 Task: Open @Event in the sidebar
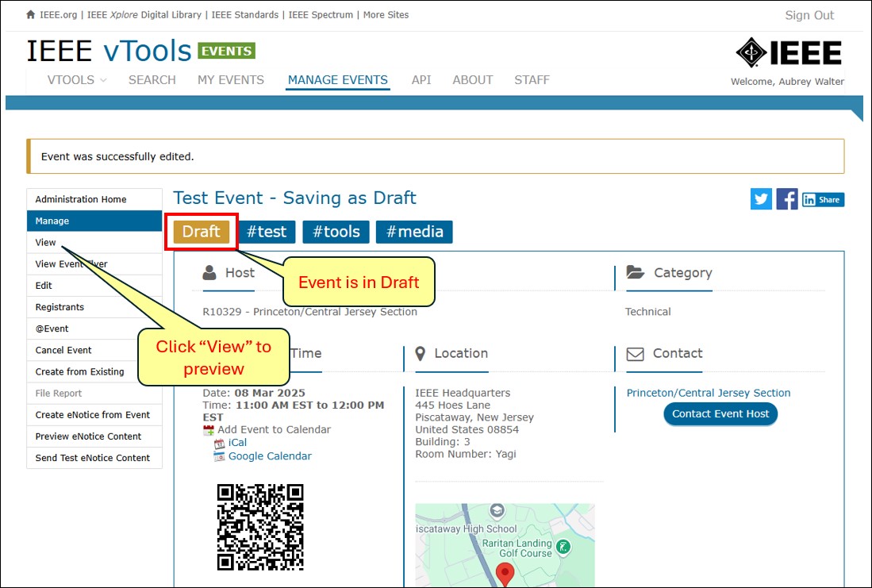(x=94, y=329)
